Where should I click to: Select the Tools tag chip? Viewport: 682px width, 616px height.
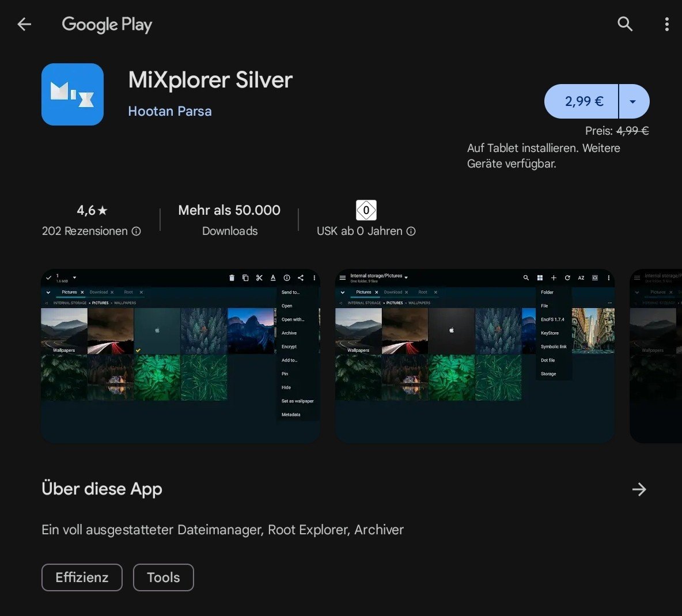point(163,577)
